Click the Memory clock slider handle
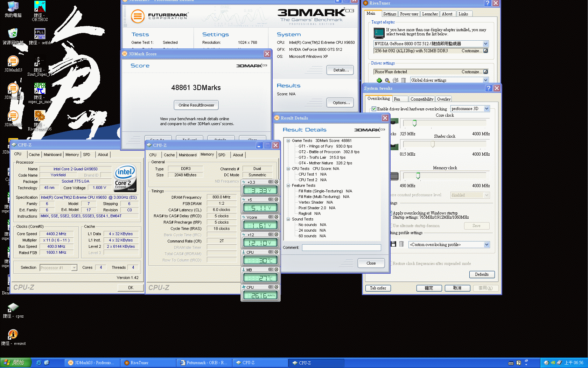 pos(418,176)
